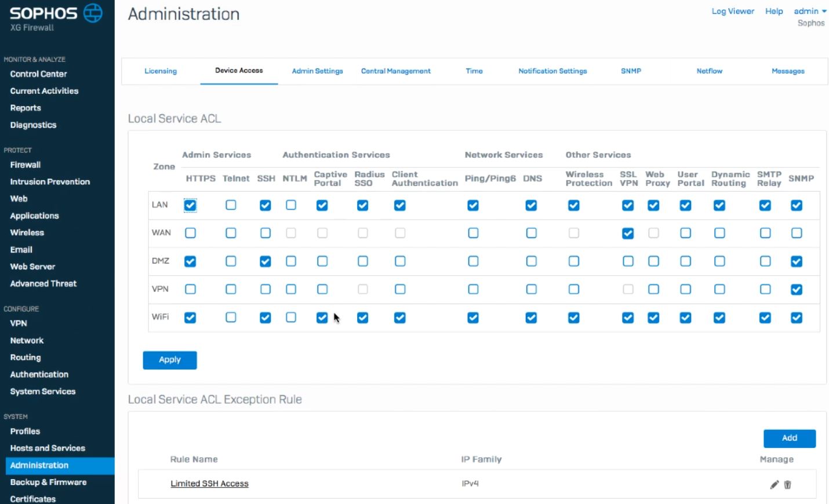829x504 pixels.
Task: Open the admin account dropdown menu
Action: tap(810, 11)
